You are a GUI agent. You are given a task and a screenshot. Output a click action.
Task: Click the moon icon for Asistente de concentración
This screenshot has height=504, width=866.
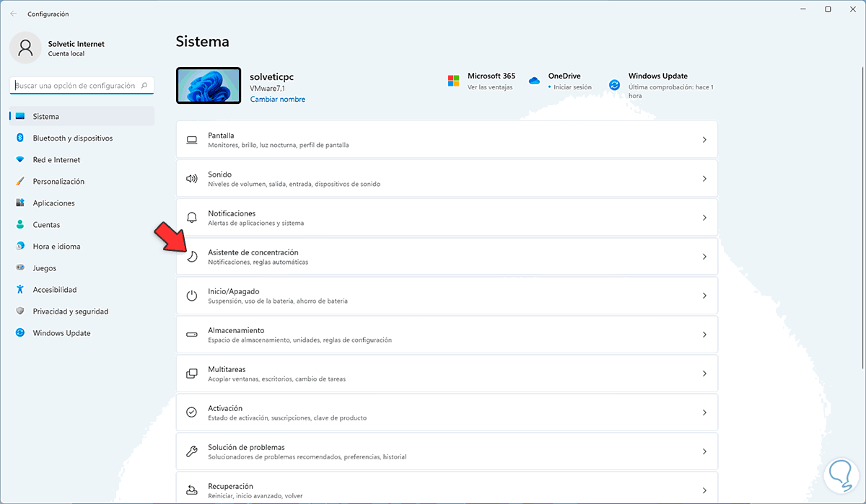(192, 257)
